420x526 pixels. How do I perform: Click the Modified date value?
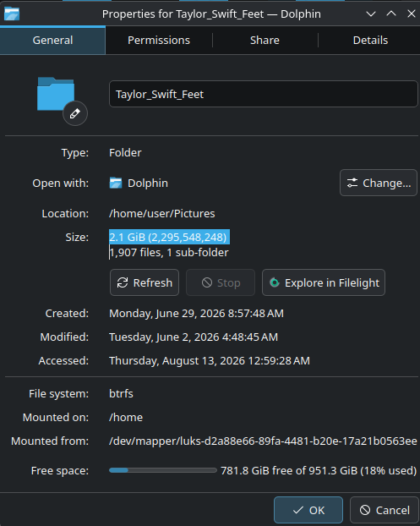click(x=194, y=337)
